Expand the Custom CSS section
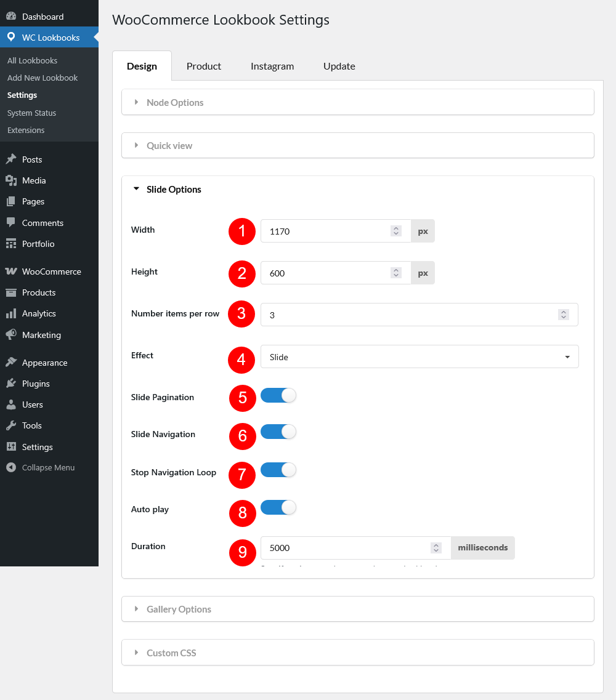Viewport: 616px width, 700px height. (x=357, y=653)
